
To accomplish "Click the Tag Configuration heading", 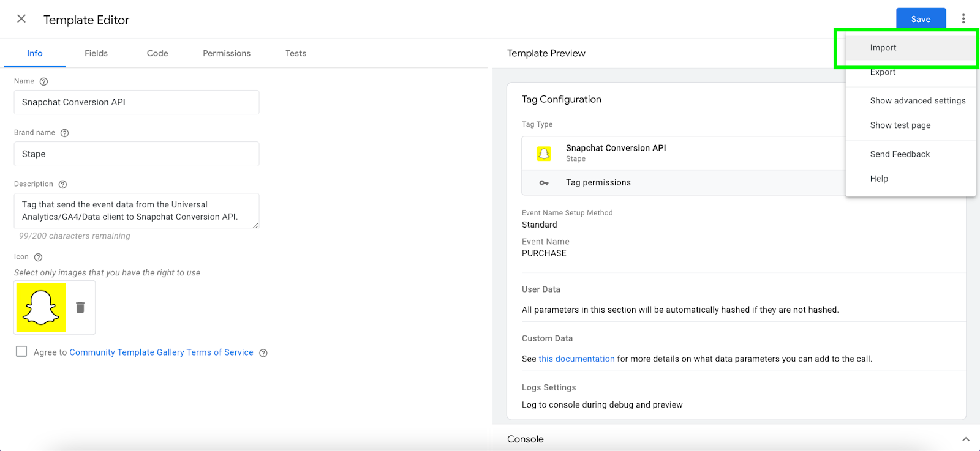I will tap(562, 99).
